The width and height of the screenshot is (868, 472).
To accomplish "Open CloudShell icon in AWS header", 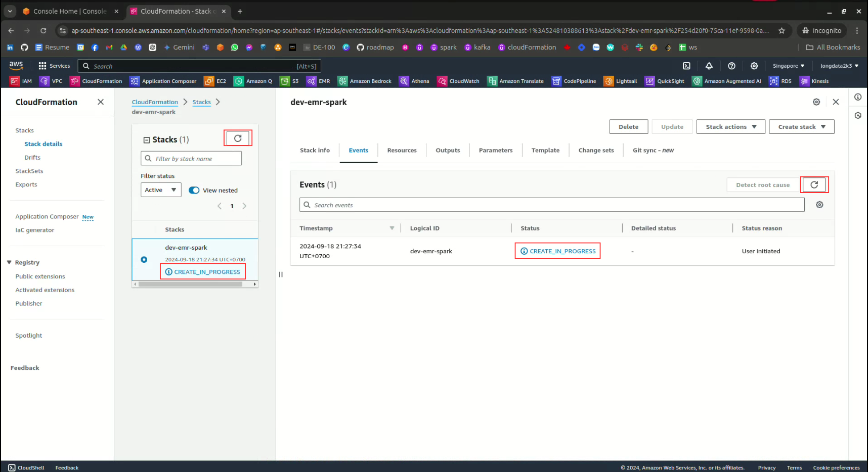I will [x=686, y=66].
